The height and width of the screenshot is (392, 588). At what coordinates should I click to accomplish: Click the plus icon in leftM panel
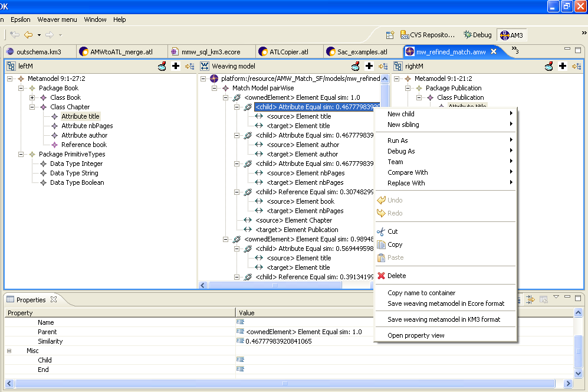176,66
